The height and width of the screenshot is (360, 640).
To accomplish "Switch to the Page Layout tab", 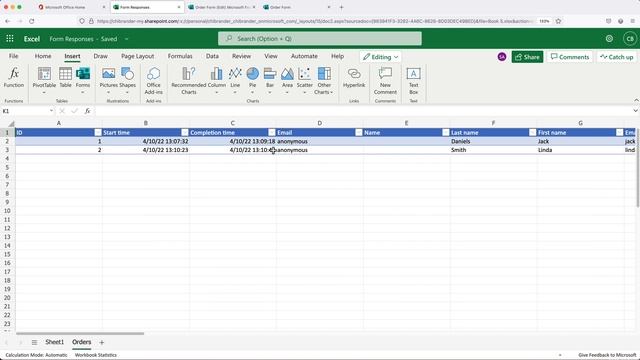I will point(138,56).
